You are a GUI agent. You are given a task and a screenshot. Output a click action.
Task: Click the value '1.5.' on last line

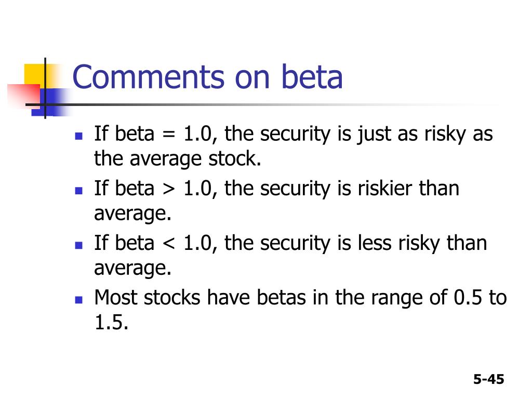click(111, 322)
